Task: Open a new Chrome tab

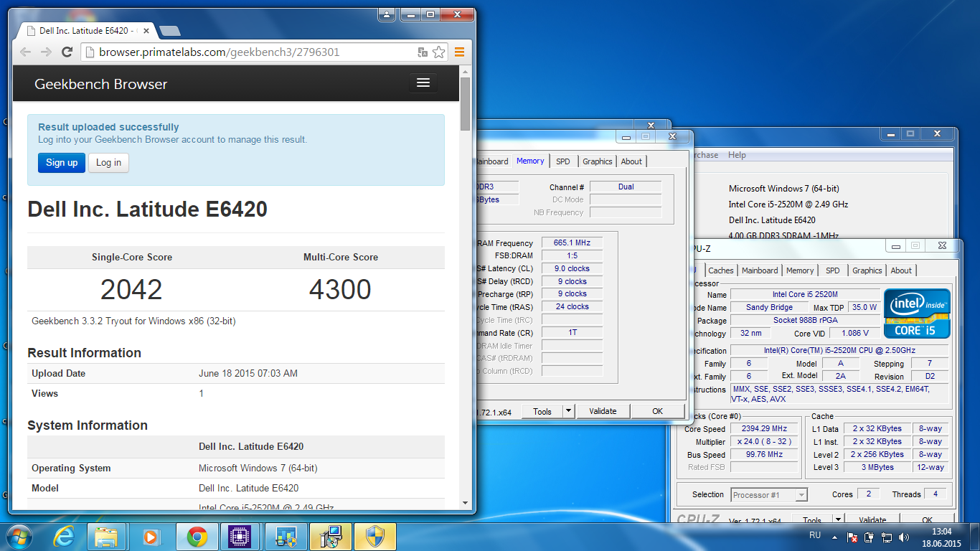Action: click(170, 31)
